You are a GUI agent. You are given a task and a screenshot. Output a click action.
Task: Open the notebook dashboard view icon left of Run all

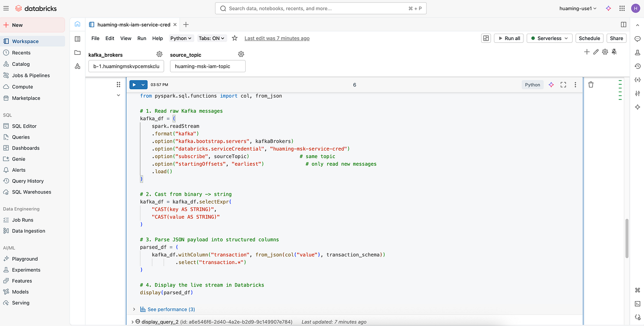(486, 38)
